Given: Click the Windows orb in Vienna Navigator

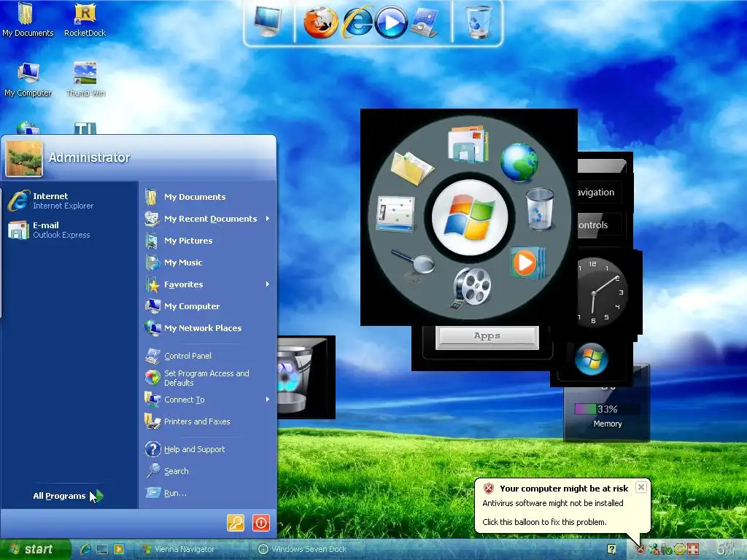Looking at the screenshot, I should [x=470, y=217].
